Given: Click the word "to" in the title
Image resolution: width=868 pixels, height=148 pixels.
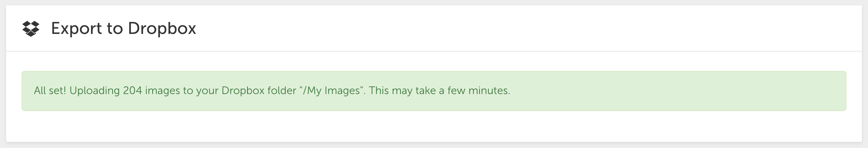Looking at the screenshot, I should coord(115,29).
